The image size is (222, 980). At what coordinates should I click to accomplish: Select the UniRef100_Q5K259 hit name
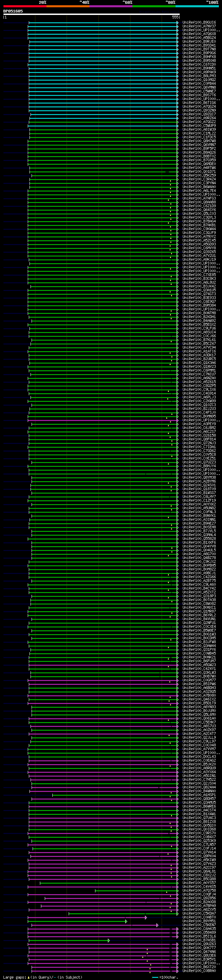pyautogui.click(x=199, y=175)
